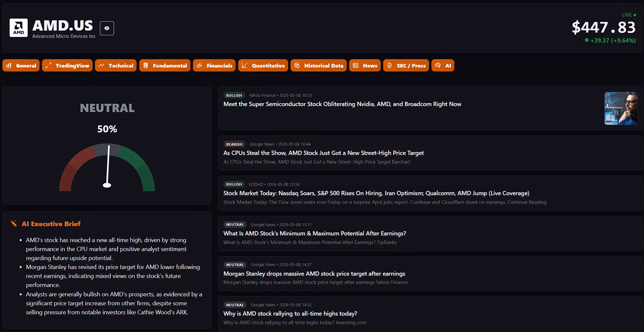Screen dimensions: 644x332
Task: Toggle the eye watchlist button beside AMD.US
Action: click(107, 28)
